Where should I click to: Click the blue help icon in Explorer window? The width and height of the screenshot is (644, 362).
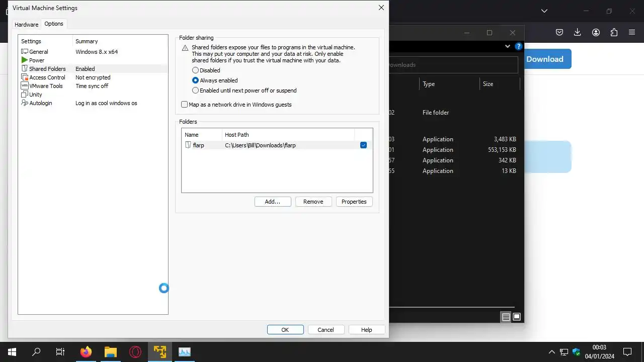(519, 46)
